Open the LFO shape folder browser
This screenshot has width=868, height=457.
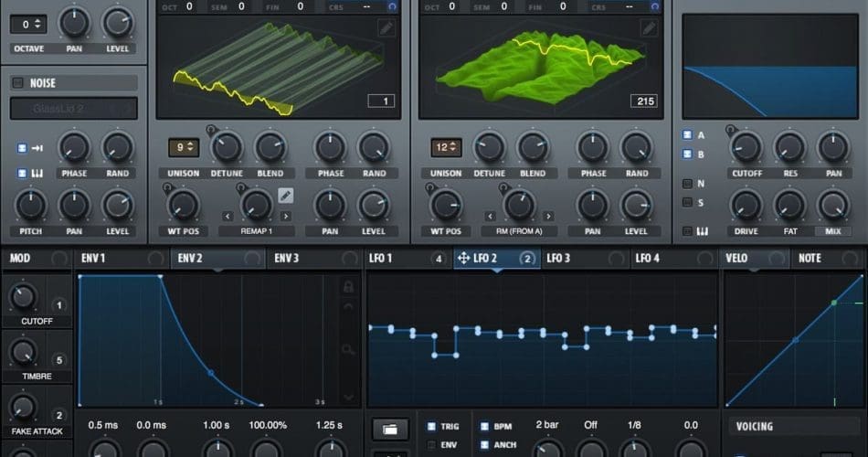390,429
